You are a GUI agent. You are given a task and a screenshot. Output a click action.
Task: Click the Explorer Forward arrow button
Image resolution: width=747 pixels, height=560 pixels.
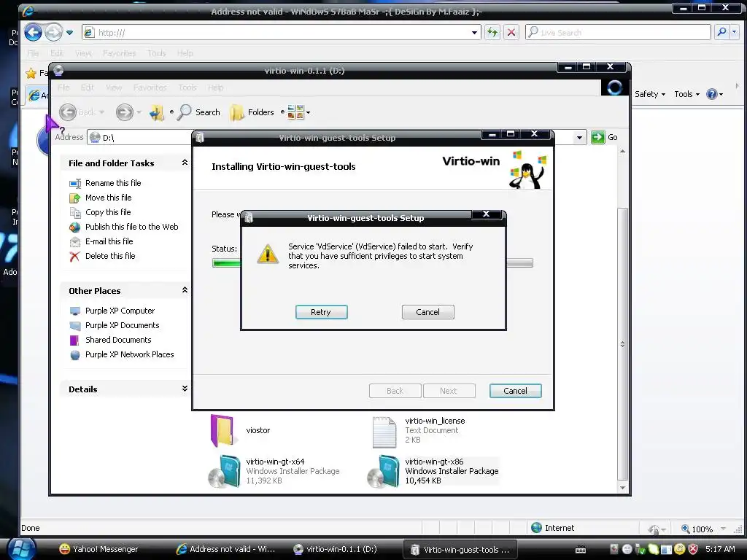pos(124,112)
